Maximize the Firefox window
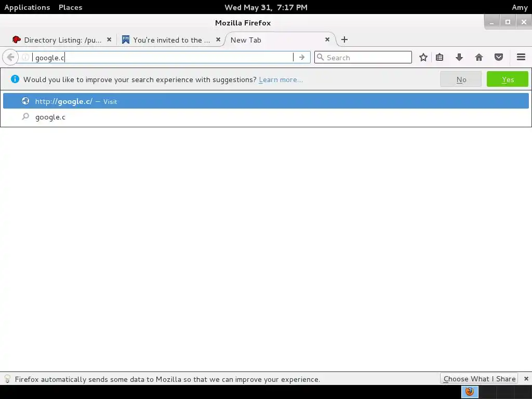Image resolution: width=532 pixels, height=399 pixels. point(508,22)
